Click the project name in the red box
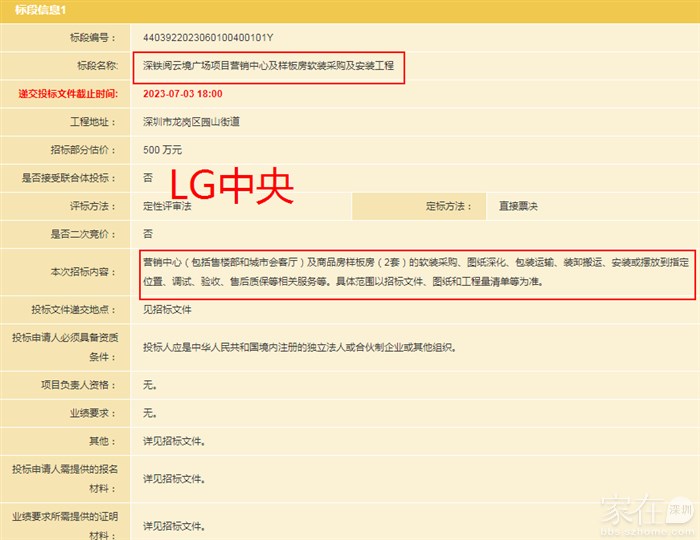This screenshot has height=540, width=700. click(268, 66)
